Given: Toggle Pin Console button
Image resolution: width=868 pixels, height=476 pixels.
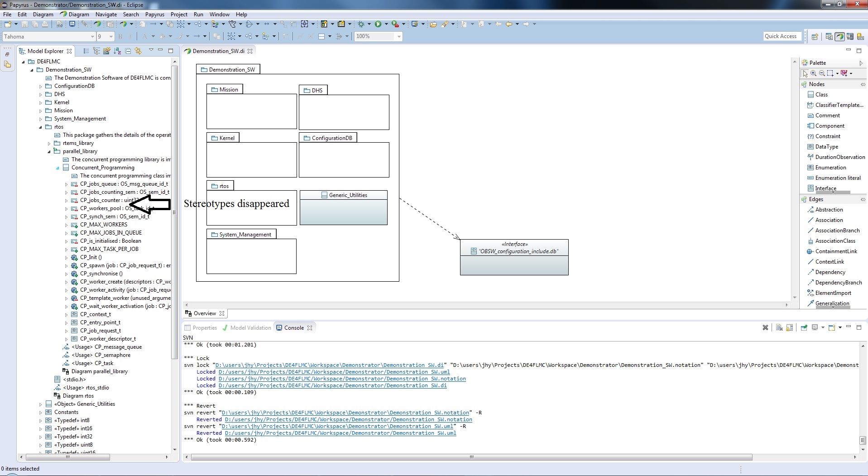Looking at the screenshot, I should [804, 327].
